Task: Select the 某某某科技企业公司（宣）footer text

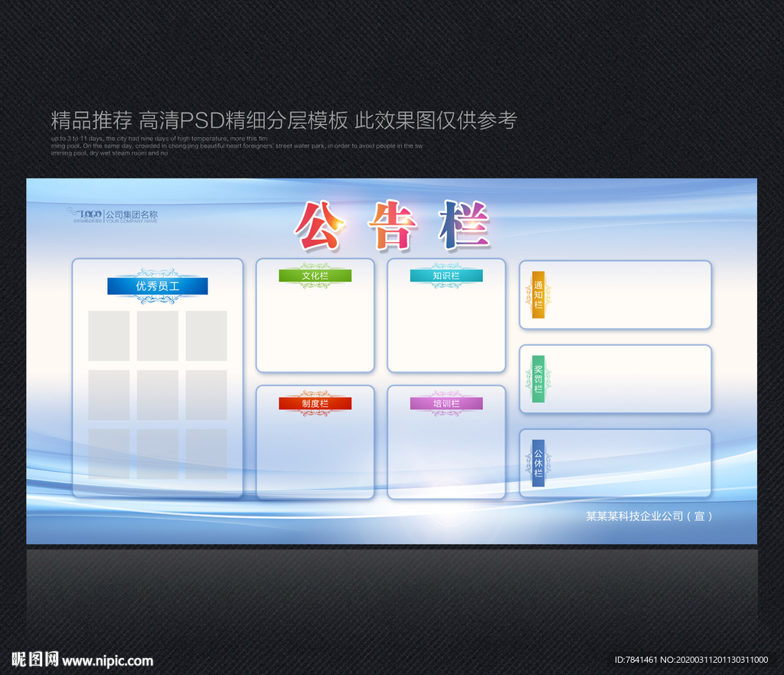Action: tap(649, 516)
